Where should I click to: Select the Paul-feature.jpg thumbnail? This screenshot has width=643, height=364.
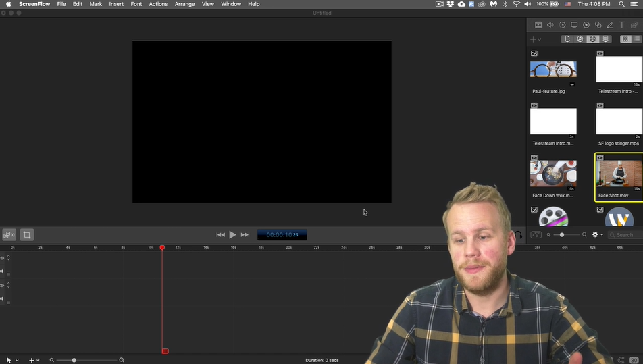coord(553,70)
